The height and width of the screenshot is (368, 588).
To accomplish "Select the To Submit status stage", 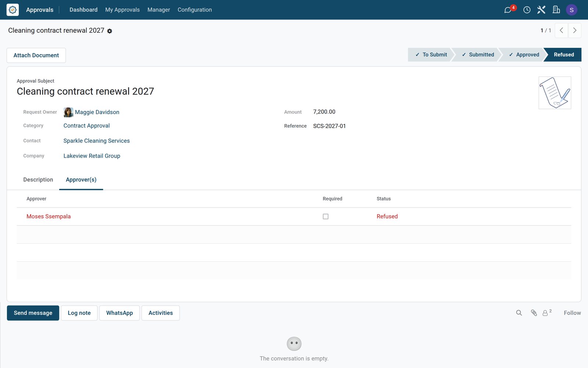I will coord(431,54).
